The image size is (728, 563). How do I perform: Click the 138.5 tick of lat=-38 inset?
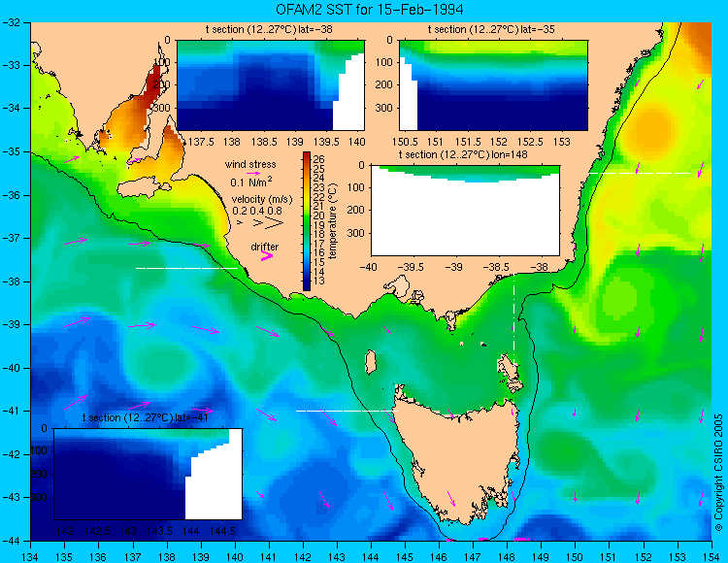click(x=264, y=142)
